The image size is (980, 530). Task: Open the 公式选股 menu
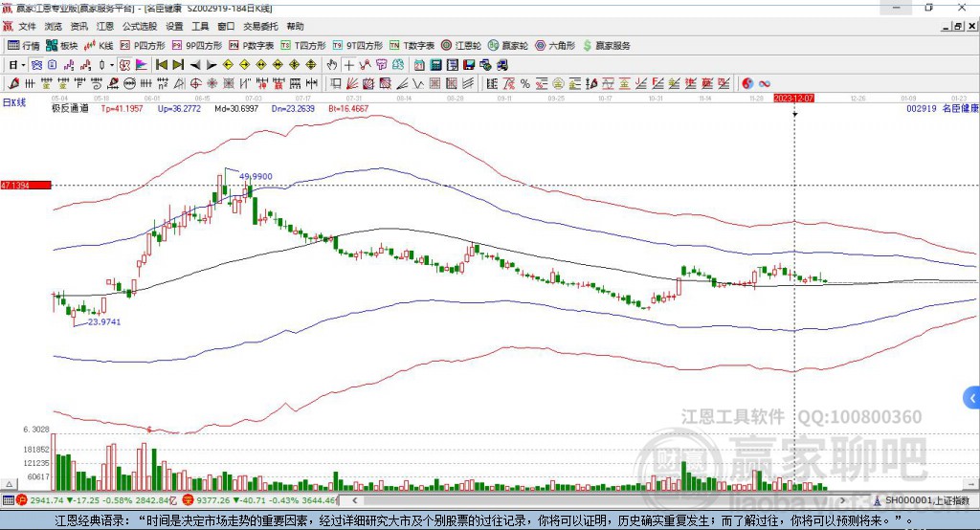click(x=140, y=26)
